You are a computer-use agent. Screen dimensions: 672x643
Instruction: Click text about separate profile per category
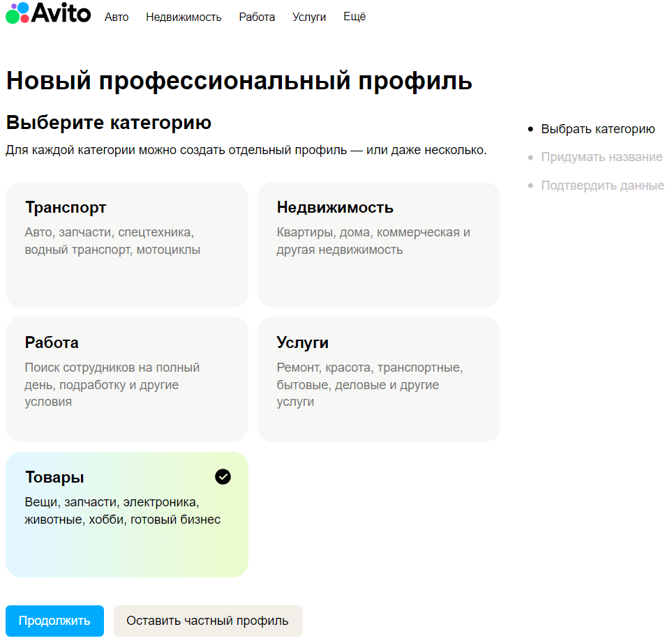(246, 150)
